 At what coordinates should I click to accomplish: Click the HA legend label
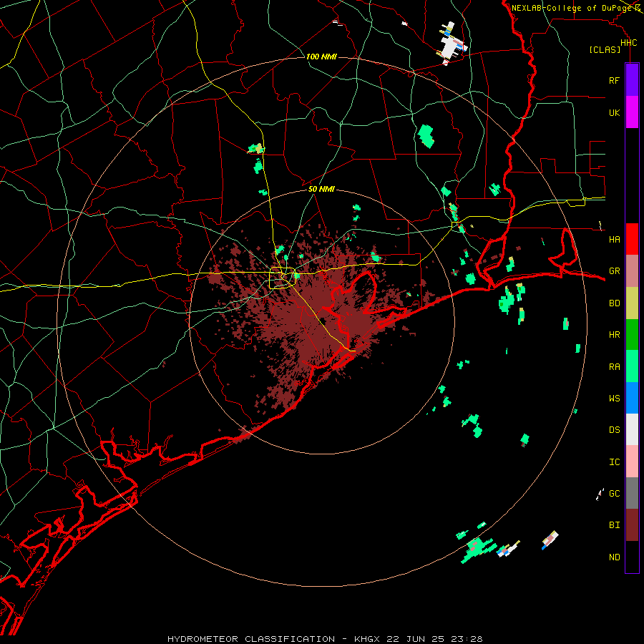pyautogui.click(x=614, y=239)
